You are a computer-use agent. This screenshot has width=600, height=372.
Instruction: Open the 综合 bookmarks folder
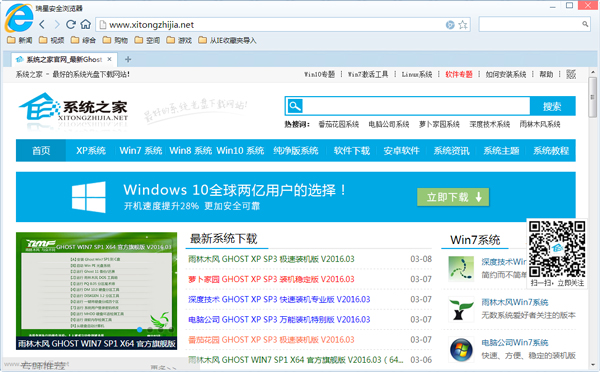tap(83, 40)
